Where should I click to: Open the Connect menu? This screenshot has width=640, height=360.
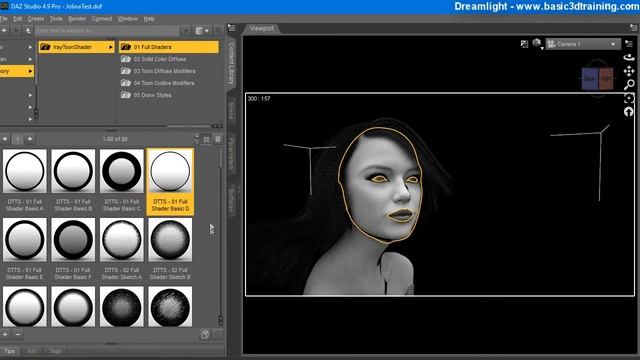pos(102,19)
